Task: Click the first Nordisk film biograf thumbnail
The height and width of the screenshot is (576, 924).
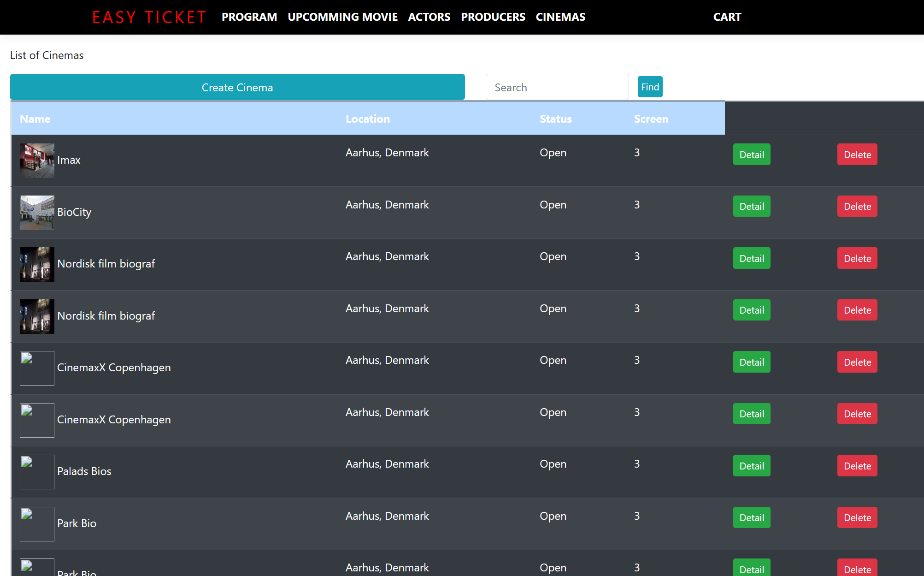Action: click(37, 264)
